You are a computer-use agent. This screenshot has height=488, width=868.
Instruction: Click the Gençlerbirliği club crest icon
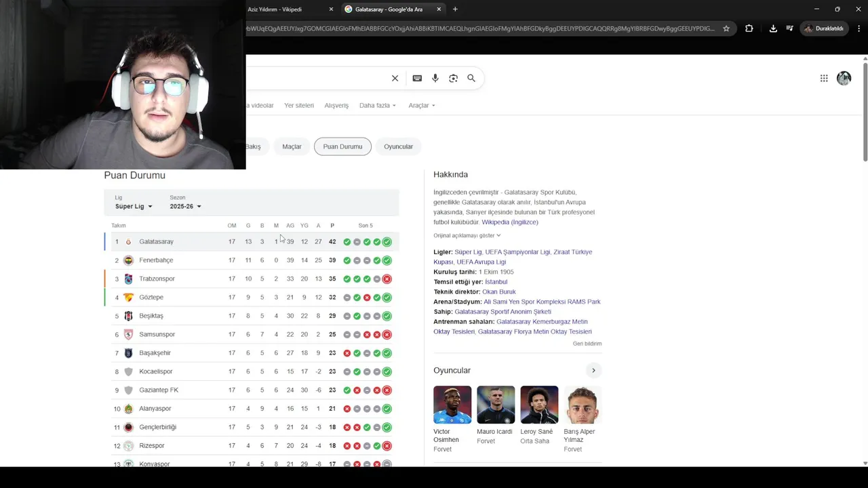[x=128, y=427]
